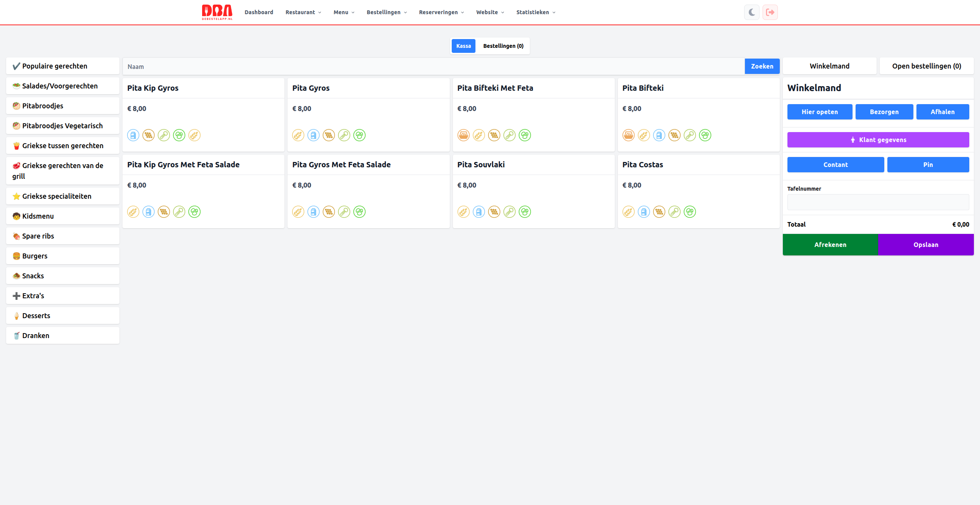The height and width of the screenshot is (505, 980).
Task: Click sesame allergen icon on Pita Kip Gyros
Action: [x=149, y=135]
